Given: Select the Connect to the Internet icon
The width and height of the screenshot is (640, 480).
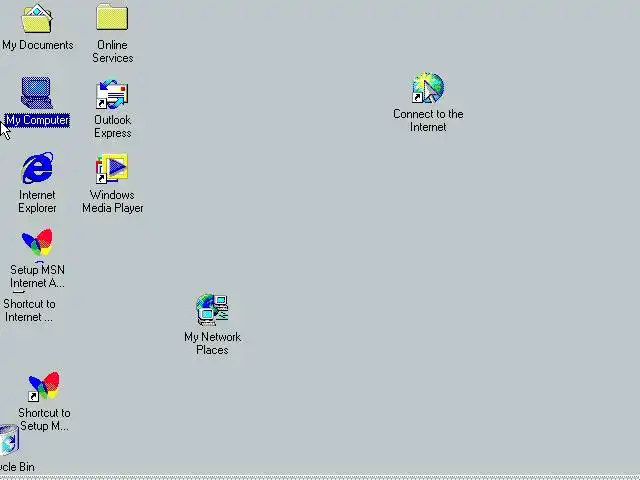Looking at the screenshot, I should pos(428,88).
